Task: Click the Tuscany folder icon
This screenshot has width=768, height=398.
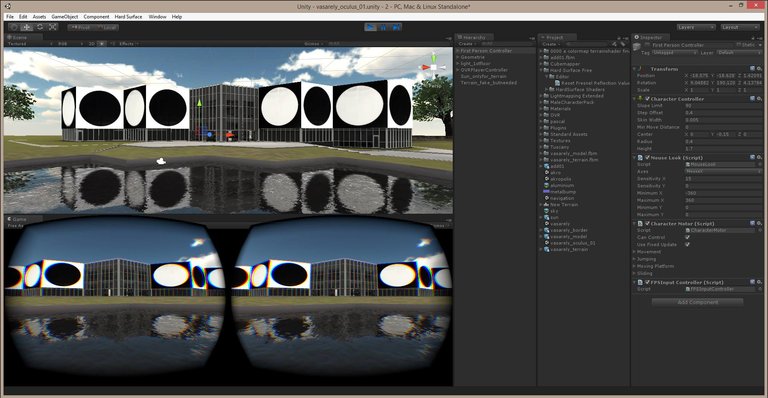Action: [x=547, y=147]
